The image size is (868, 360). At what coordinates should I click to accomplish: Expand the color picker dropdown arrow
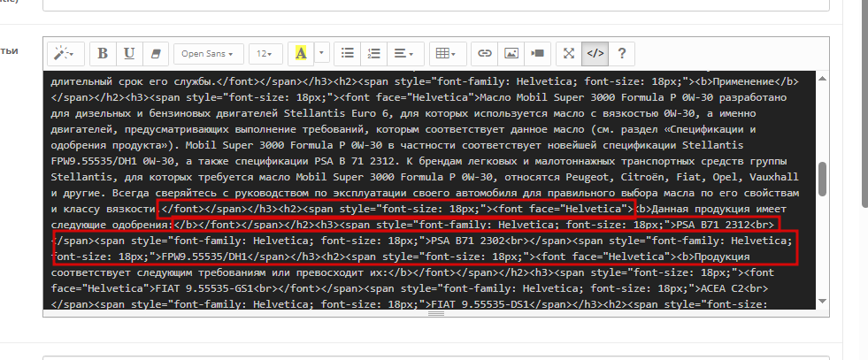tap(321, 54)
